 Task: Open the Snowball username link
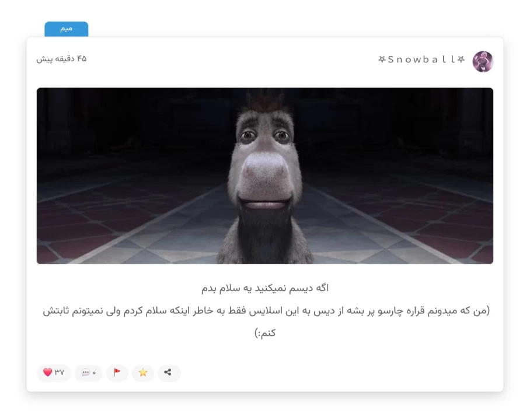421,60
